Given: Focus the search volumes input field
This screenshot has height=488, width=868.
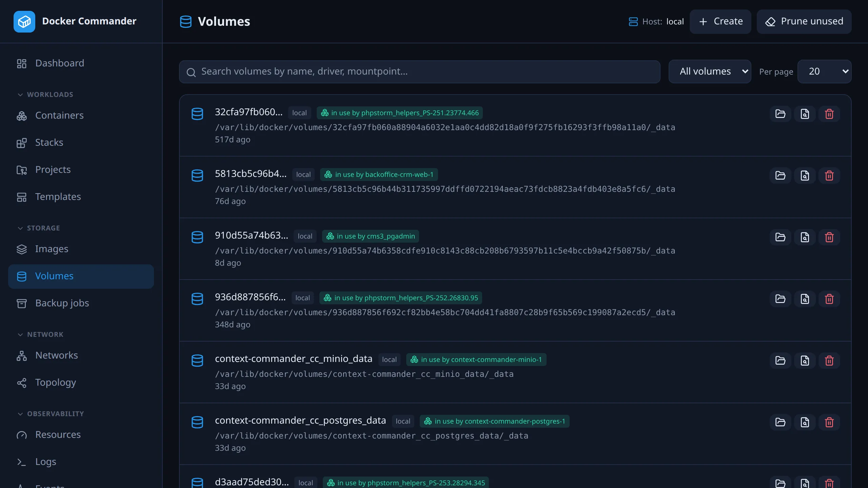Looking at the screenshot, I should point(419,72).
